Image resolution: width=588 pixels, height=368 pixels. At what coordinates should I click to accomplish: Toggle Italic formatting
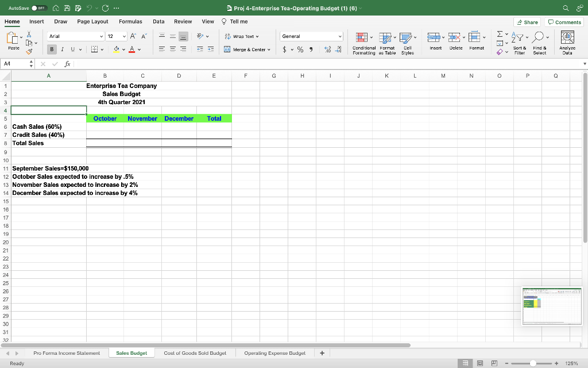click(x=62, y=49)
